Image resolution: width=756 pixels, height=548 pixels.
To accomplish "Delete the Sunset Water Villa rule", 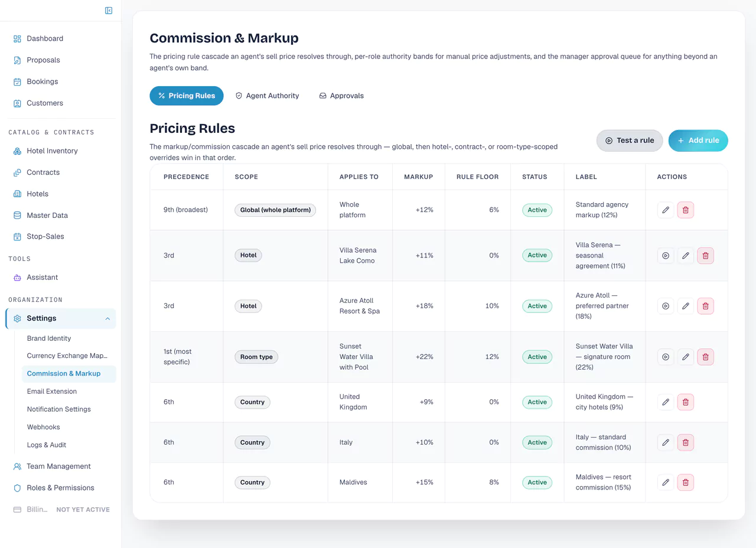I will pyautogui.click(x=706, y=357).
